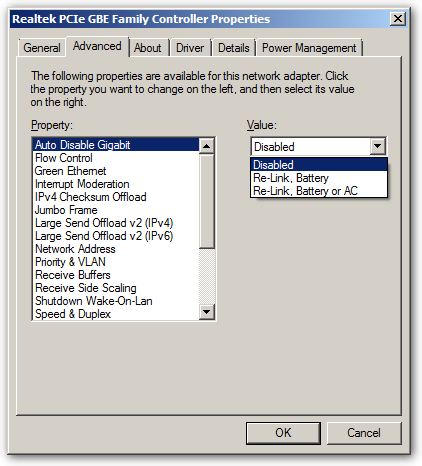
Task: Select the Advanced tab
Action: tap(97, 46)
